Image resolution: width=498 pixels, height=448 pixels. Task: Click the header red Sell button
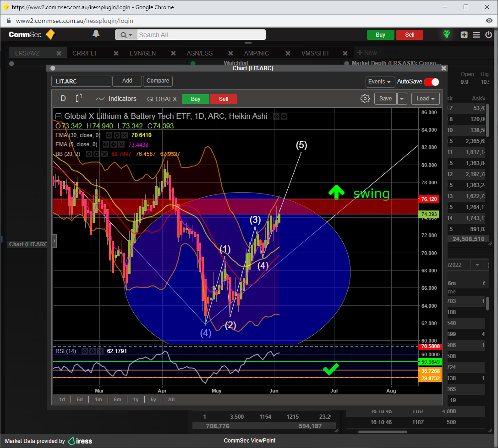pos(410,35)
